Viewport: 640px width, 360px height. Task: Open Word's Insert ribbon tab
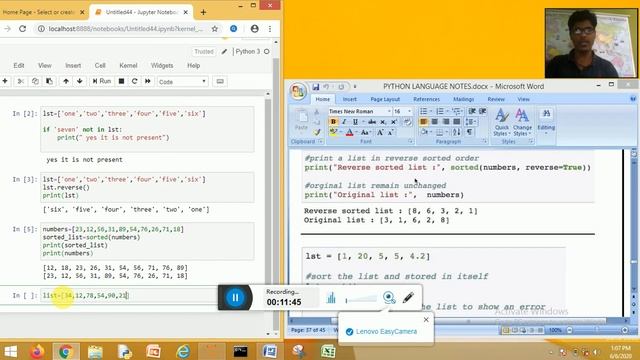[x=349, y=99]
